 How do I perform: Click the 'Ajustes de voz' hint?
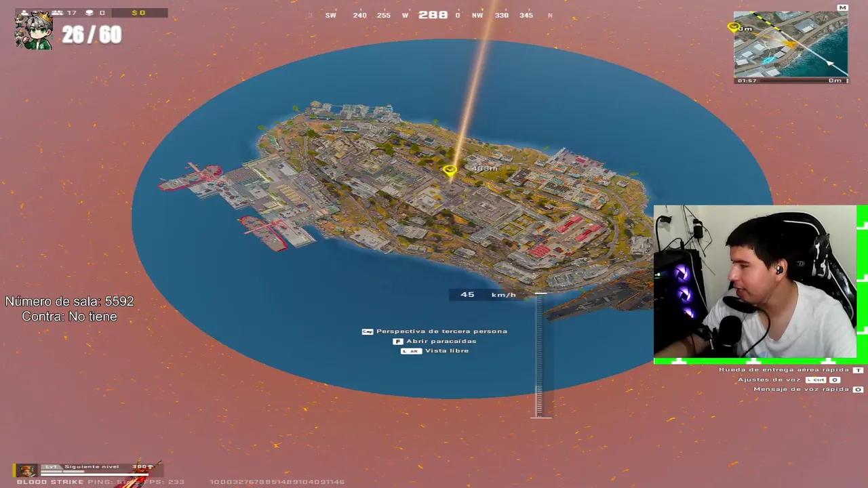[x=770, y=380]
